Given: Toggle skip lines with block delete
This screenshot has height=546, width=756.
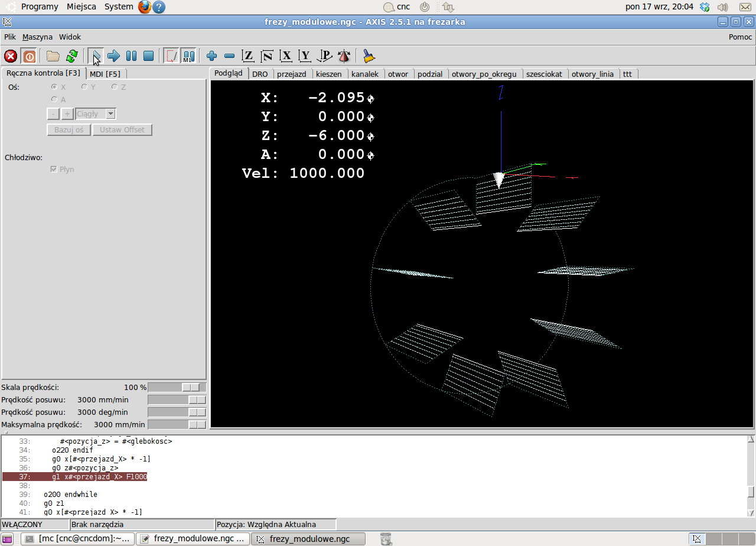Looking at the screenshot, I should pos(171,56).
